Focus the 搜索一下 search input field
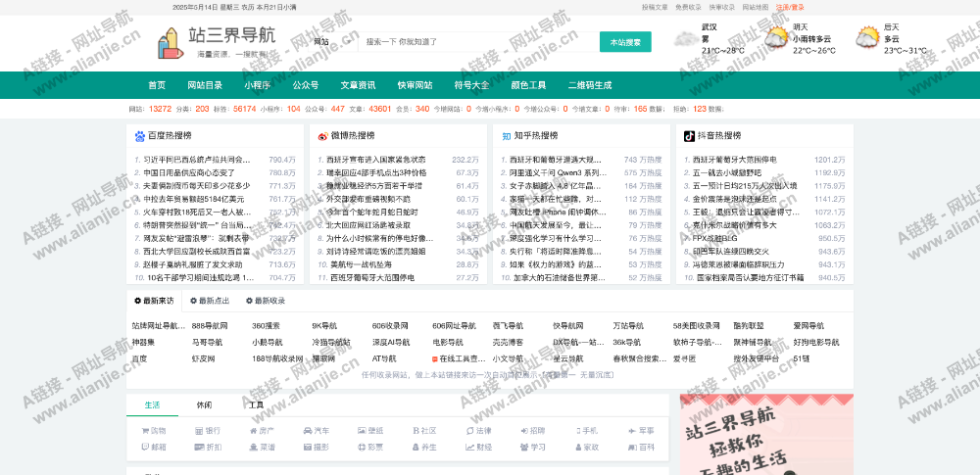 [478, 42]
